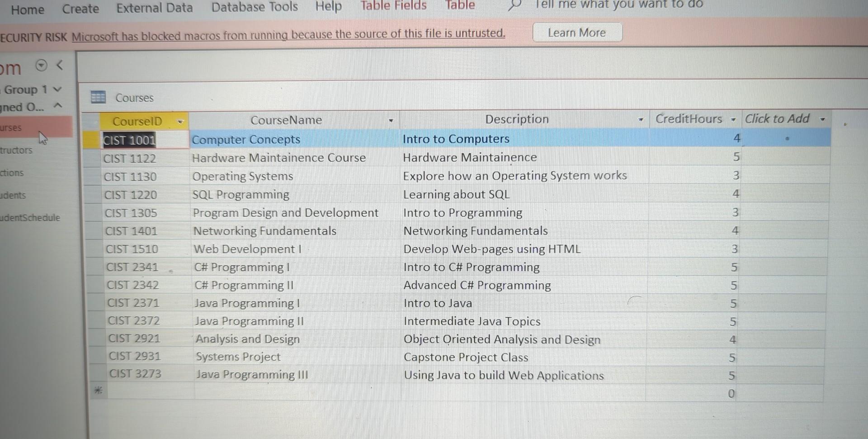
Task: Open the navigation pane menu circle arrow
Action: tap(42, 65)
